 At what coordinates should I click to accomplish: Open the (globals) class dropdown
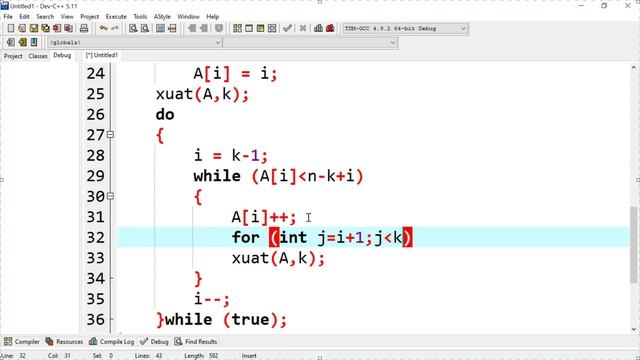[135, 42]
